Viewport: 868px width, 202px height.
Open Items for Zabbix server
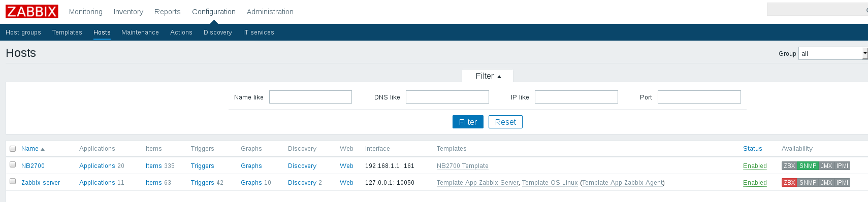(153, 183)
